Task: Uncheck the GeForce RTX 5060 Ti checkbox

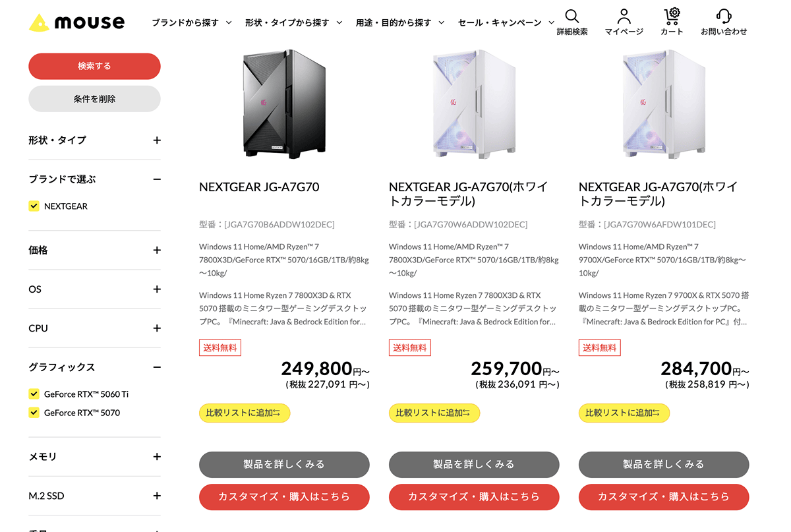Action: click(34, 394)
